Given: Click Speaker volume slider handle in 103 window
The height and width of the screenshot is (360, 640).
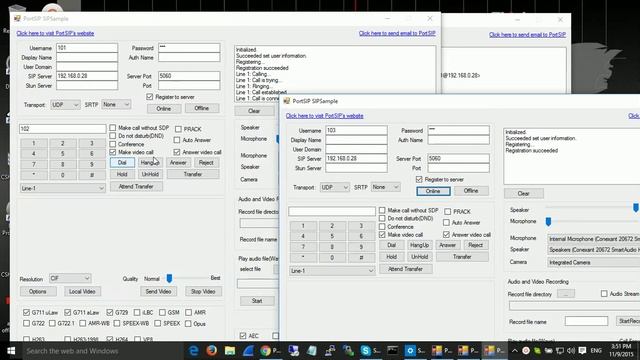Looking at the screenshot, I should pos(636,208).
